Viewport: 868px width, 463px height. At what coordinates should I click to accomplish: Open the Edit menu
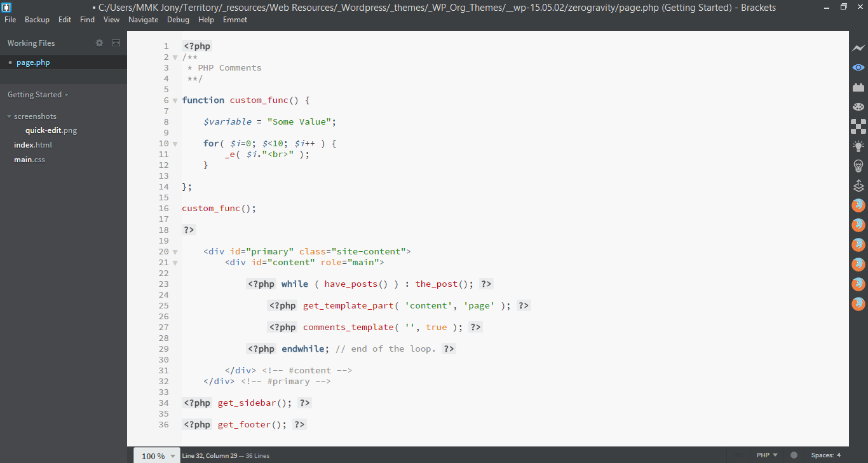click(65, 20)
